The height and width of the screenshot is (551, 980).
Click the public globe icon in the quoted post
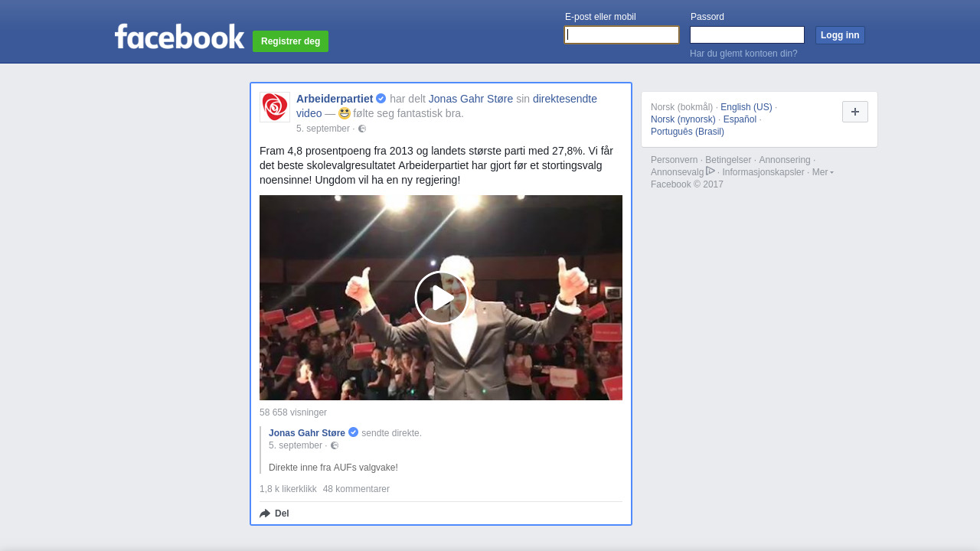coord(335,445)
